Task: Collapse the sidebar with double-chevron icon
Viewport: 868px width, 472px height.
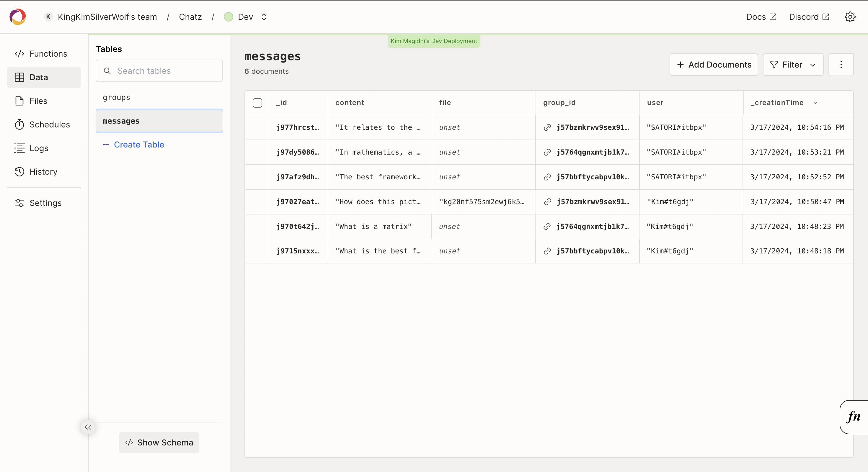Action: point(88,427)
